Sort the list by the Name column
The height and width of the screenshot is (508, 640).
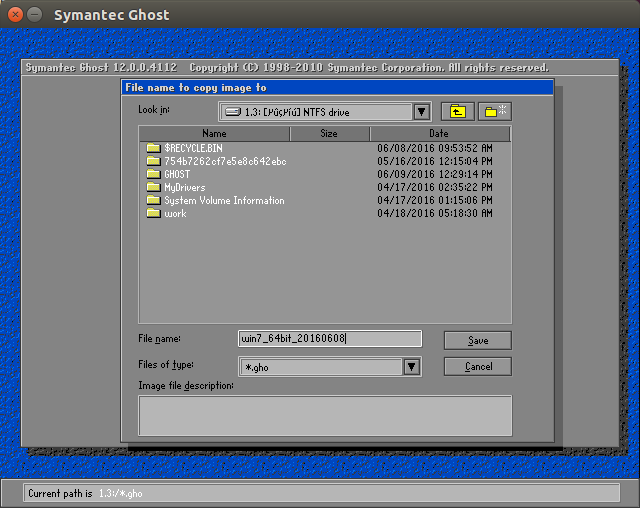tap(214, 134)
